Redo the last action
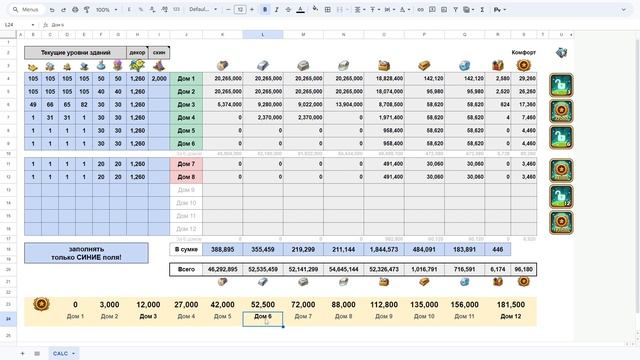640x360 pixels. [x=63, y=10]
